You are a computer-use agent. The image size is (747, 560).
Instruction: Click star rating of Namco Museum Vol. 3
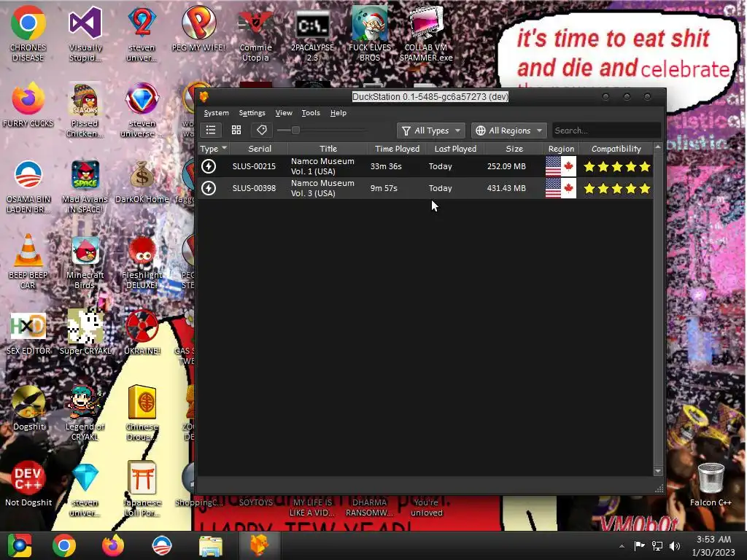click(x=617, y=188)
